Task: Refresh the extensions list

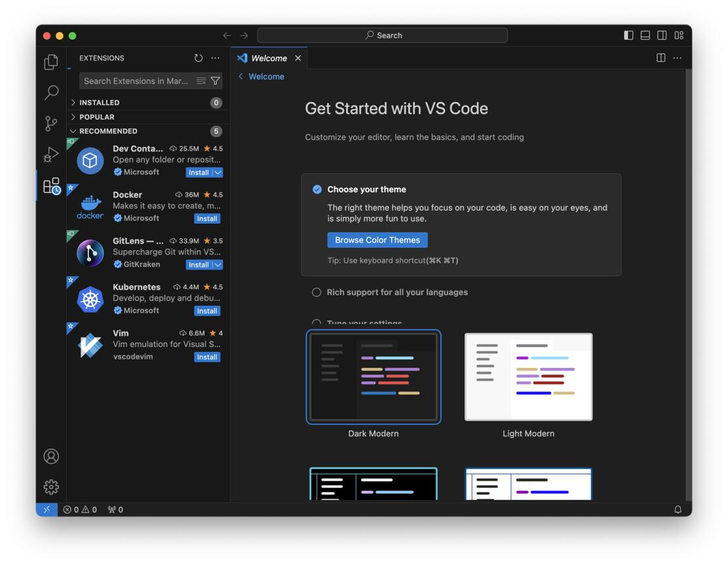Action: (199, 58)
